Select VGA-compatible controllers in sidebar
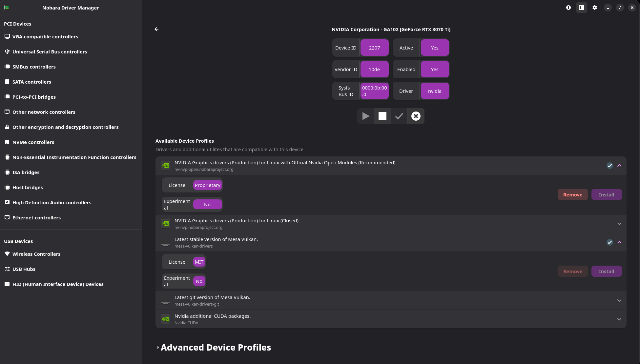640x364 pixels. pos(45,37)
